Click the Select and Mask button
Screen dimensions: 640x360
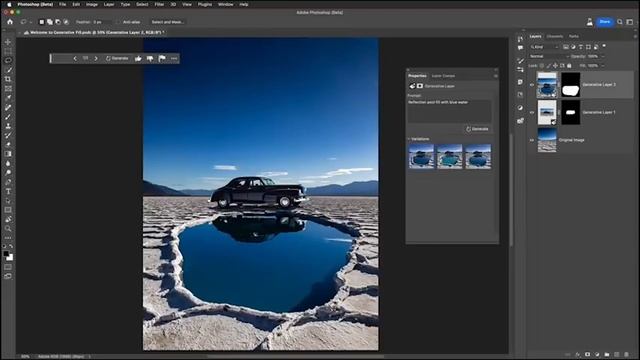click(167, 22)
